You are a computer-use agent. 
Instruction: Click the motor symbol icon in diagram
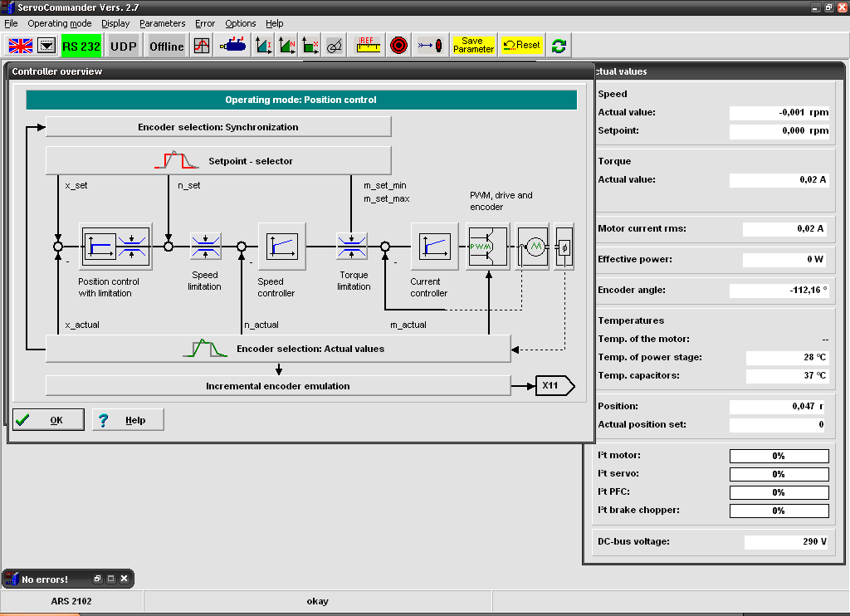tap(532, 247)
